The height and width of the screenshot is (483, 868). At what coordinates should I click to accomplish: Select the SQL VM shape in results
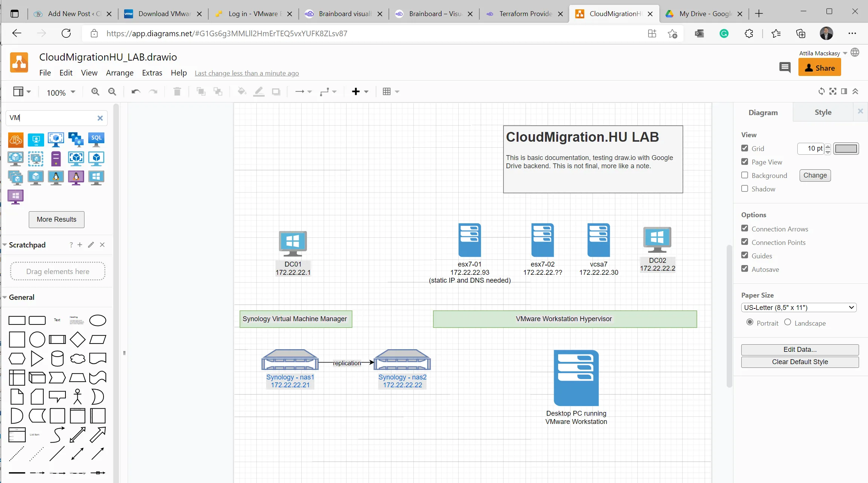pos(96,139)
